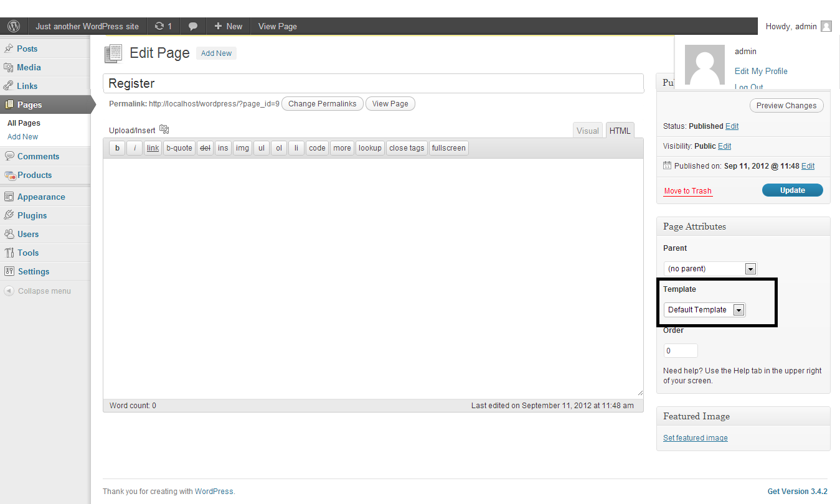
Task: Click the Order number field
Action: coord(681,351)
